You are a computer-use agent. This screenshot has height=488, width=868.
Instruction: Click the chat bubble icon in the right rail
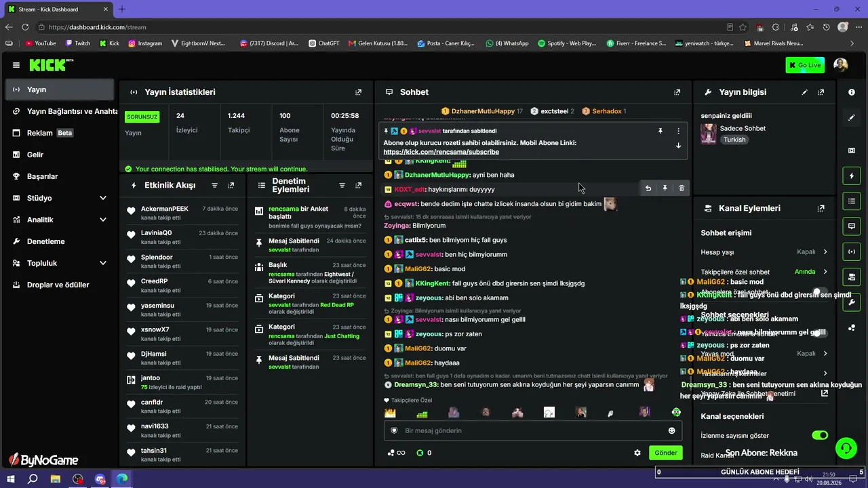852,226
